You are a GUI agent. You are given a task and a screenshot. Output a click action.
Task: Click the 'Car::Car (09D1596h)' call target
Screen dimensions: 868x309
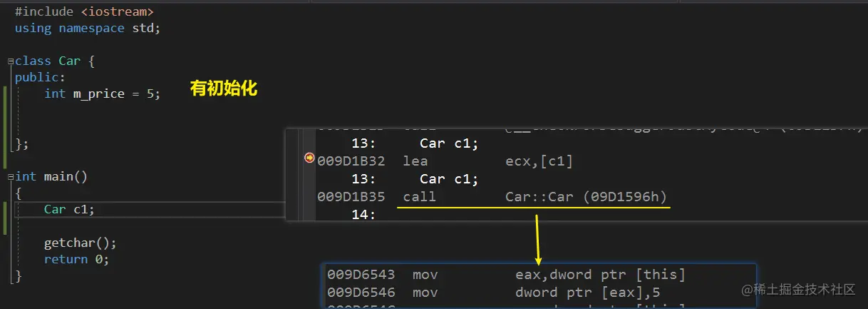coord(587,196)
